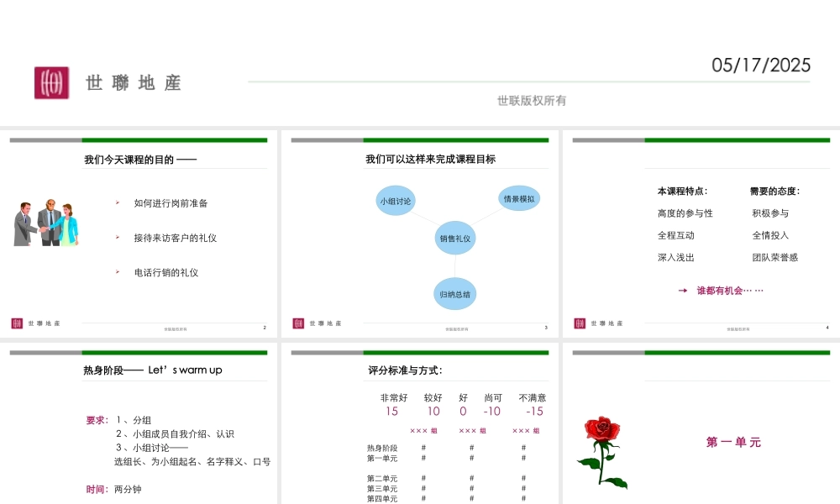Click the 需要的态度: heading
840x504 pixels.
click(x=774, y=192)
